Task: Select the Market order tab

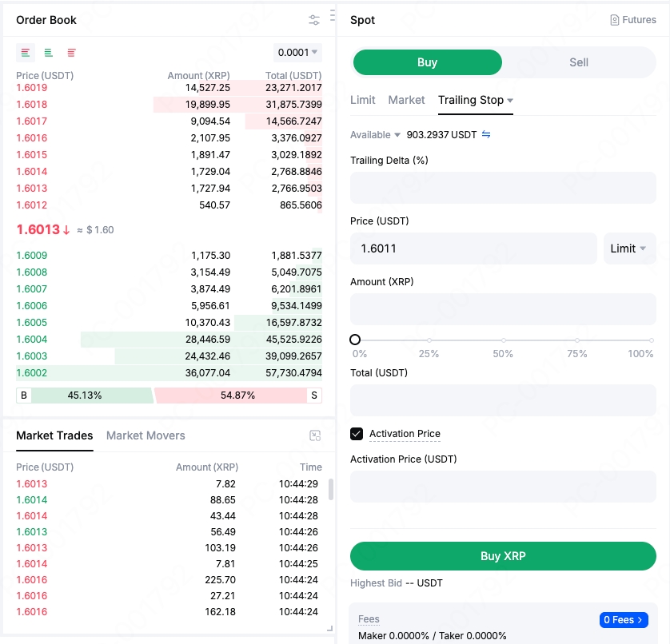Action: pyautogui.click(x=406, y=100)
